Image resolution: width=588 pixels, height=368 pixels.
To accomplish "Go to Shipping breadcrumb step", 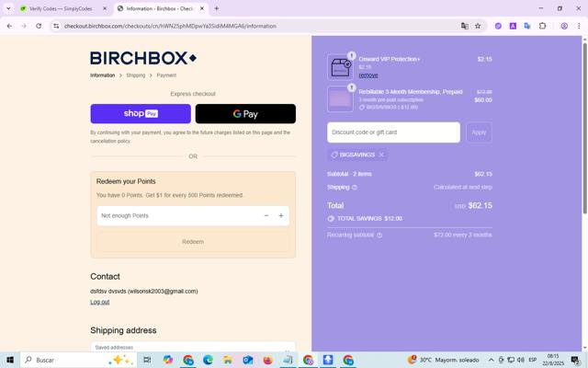I will pyautogui.click(x=136, y=75).
